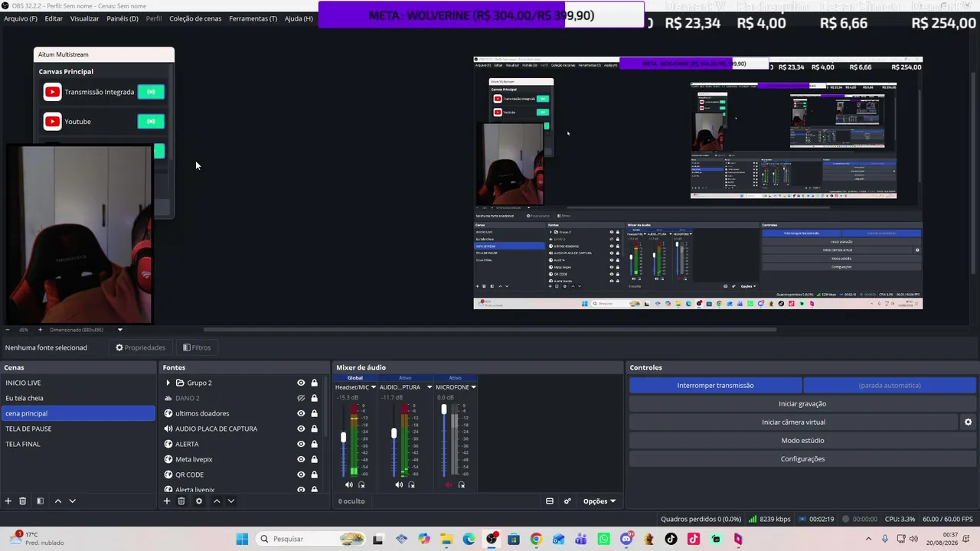The height and width of the screenshot is (551, 980).
Task: Toggle monitoring headphone icon for MICROFONE
Action: click(x=461, y=484)
